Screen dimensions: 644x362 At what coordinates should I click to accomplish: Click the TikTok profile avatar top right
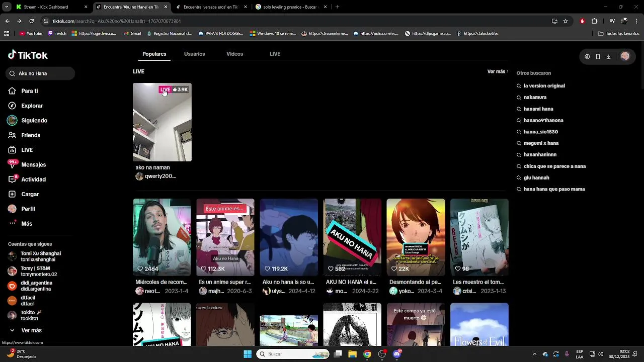[x=625, y=56]
